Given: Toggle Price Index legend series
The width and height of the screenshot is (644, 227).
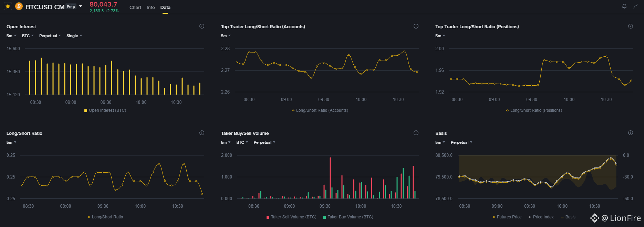Looking at the screenshot, I should pyautogui.click(x=541, y=217).
